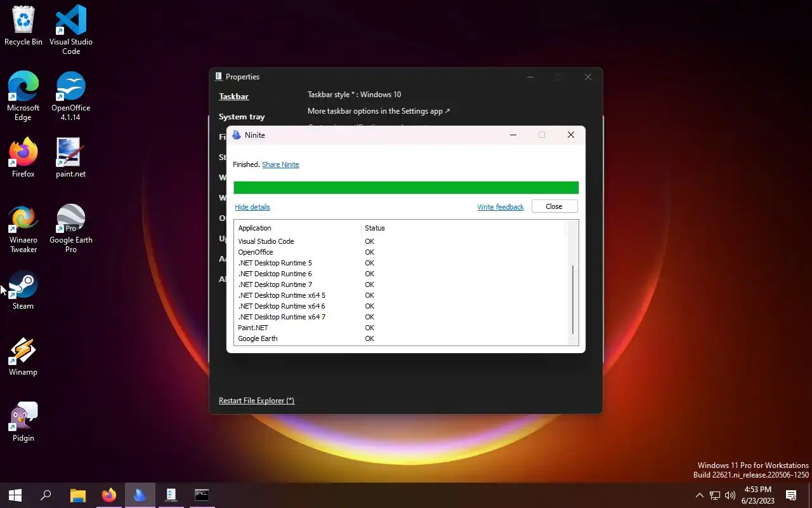The height and width of the screenshot is (508, 812).
Task: Open System tray section in Properties window
Action: (x=242, y=117)
